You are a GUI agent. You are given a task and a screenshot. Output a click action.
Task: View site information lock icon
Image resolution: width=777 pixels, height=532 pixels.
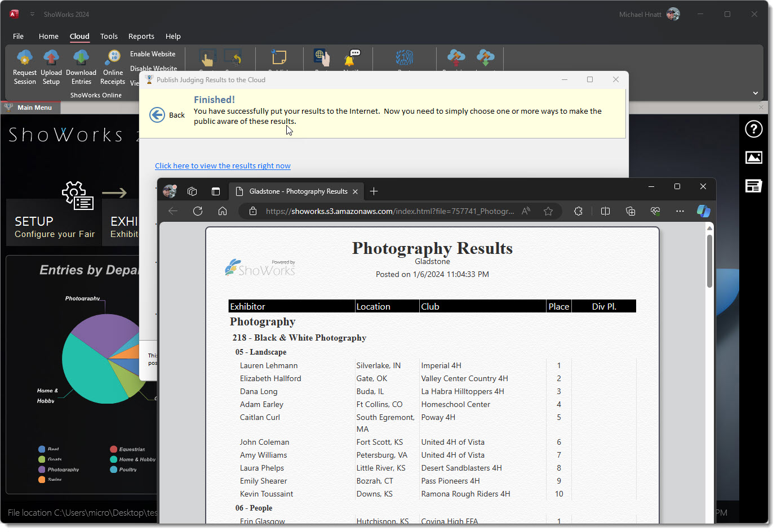[x=253, y=211]
